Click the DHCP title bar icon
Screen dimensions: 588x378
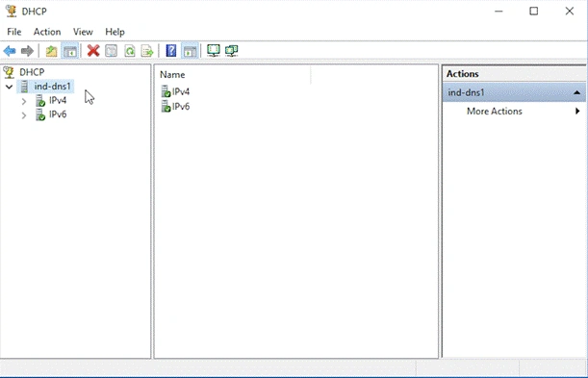[x=12, y=12]
